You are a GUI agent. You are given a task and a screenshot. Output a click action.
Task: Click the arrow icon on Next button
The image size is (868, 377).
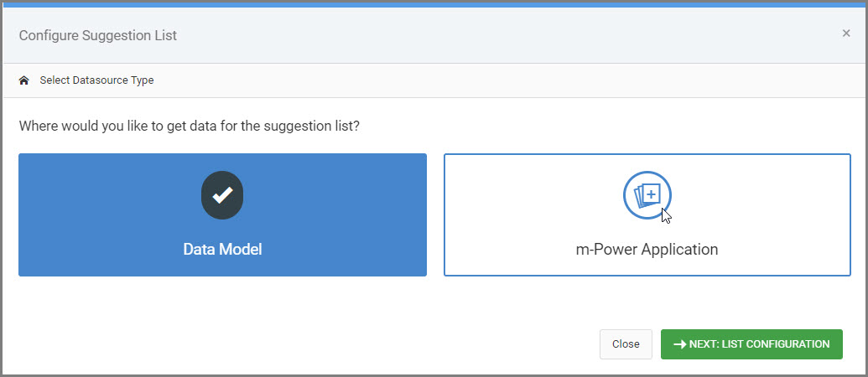coord(680,344)
